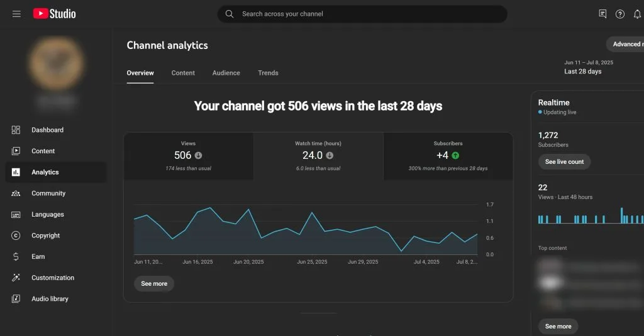
Task: Click the Community people icon
Action: (16, 193)
